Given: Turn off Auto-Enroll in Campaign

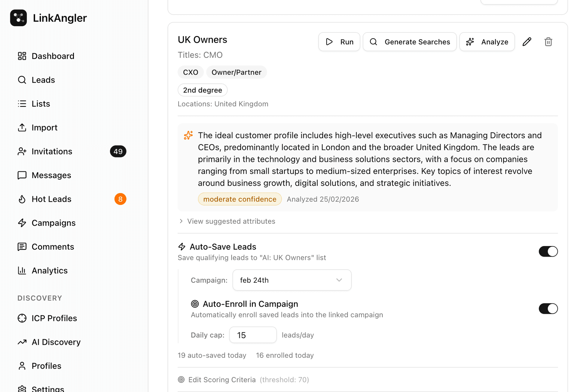Looking at the screenshot, I should pyautogui.click(x=548, y=308).
